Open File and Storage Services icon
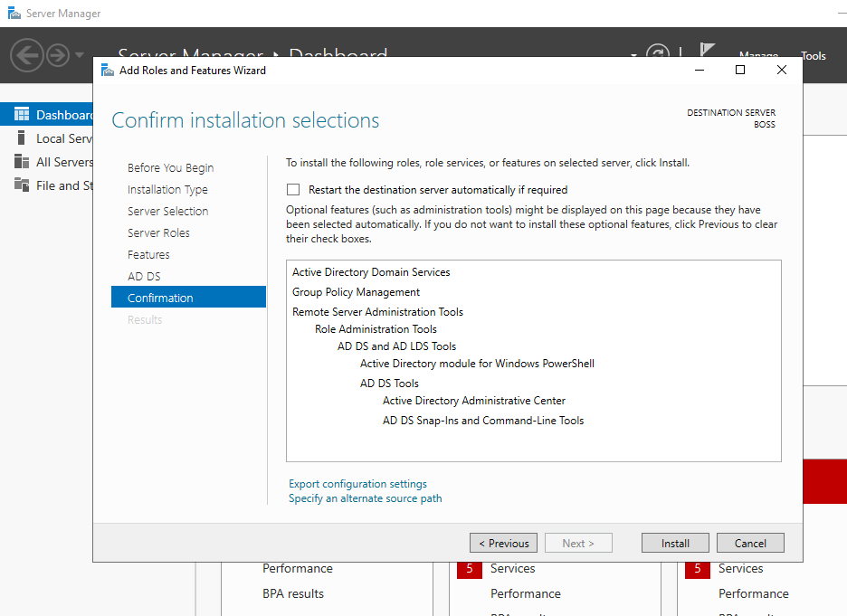The image size is (847, 616). (x=22, y=185)
